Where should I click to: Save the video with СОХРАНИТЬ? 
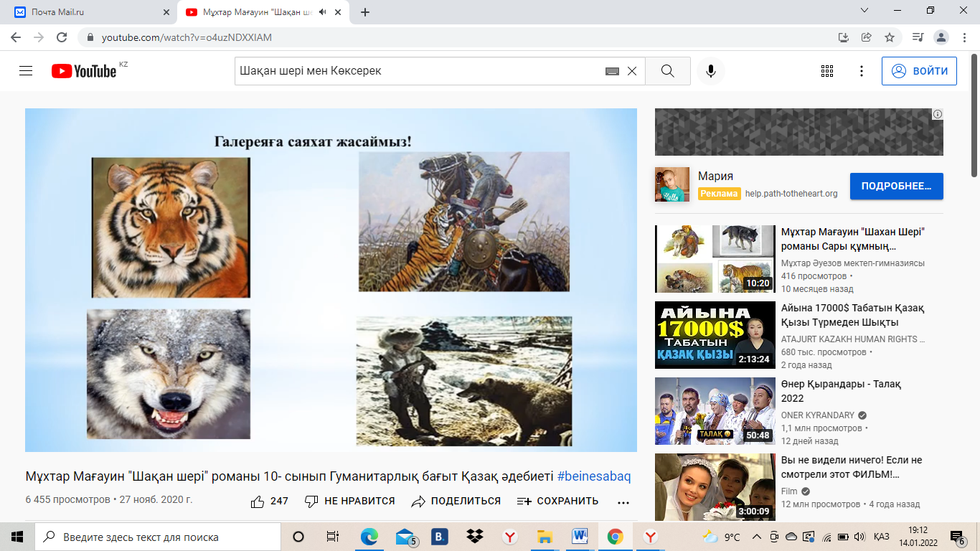(x=557, y=501)
